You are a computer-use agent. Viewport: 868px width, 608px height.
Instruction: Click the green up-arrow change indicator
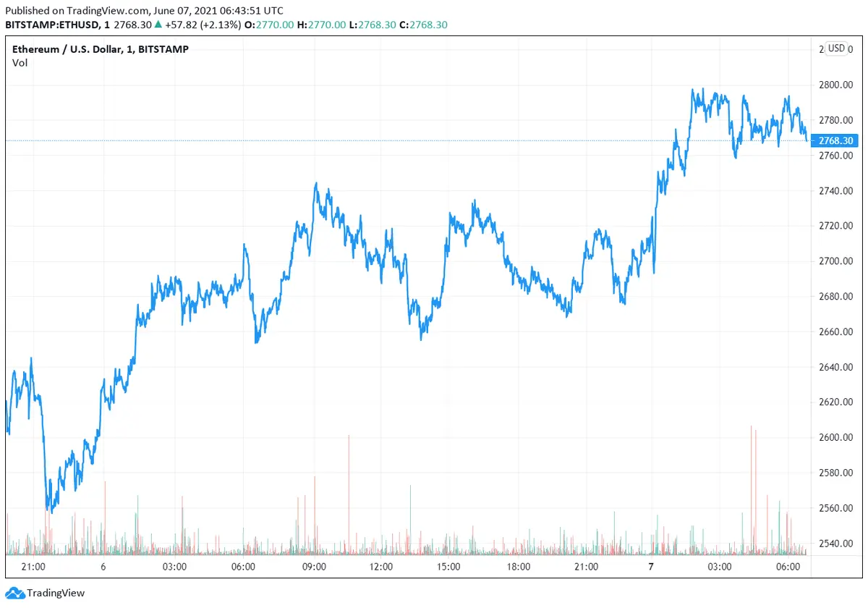(x=158, y=25)
